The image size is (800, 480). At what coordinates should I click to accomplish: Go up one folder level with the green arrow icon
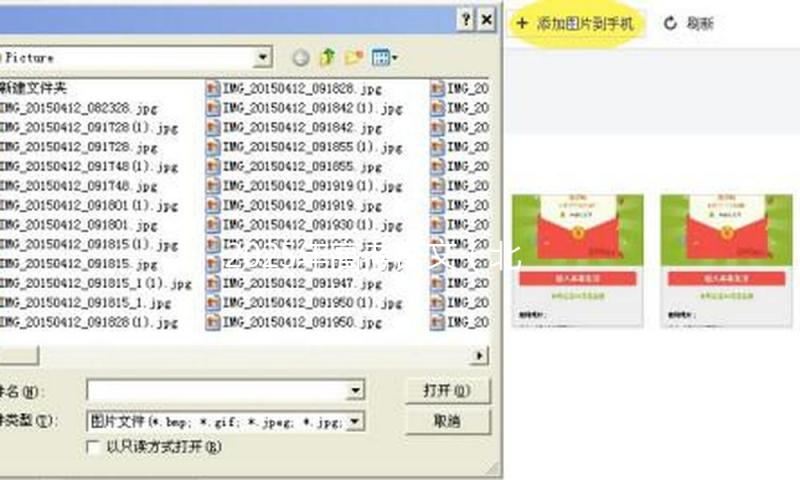click(327, 57)
